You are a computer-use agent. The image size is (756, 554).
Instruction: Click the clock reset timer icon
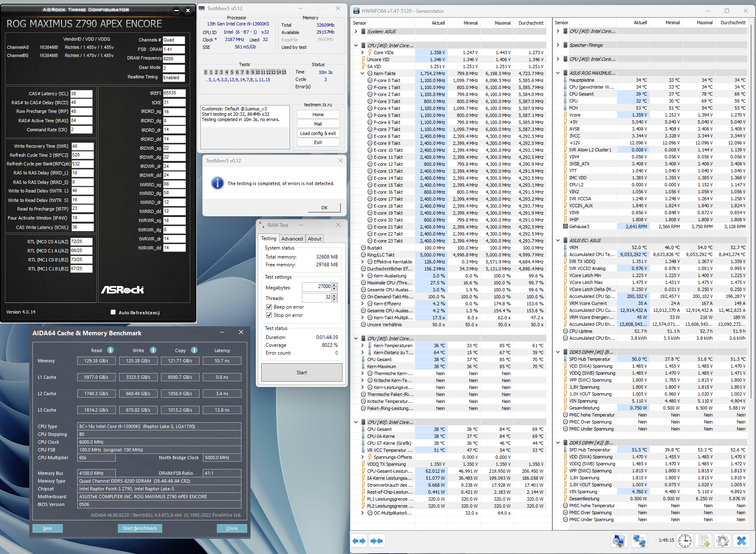(685, 541)
